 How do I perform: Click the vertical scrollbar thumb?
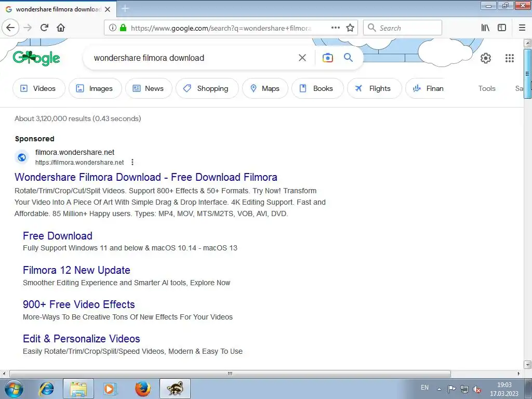(x=527, y=74)
